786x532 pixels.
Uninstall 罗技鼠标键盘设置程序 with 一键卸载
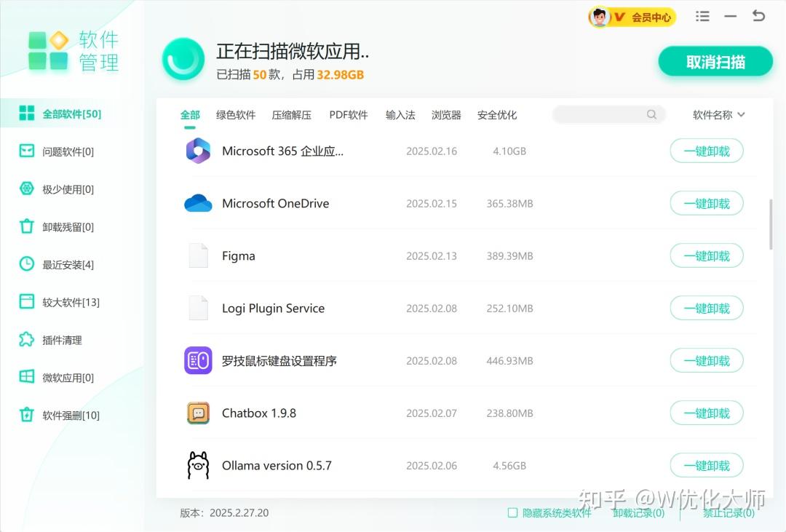[x=706, y=360]
